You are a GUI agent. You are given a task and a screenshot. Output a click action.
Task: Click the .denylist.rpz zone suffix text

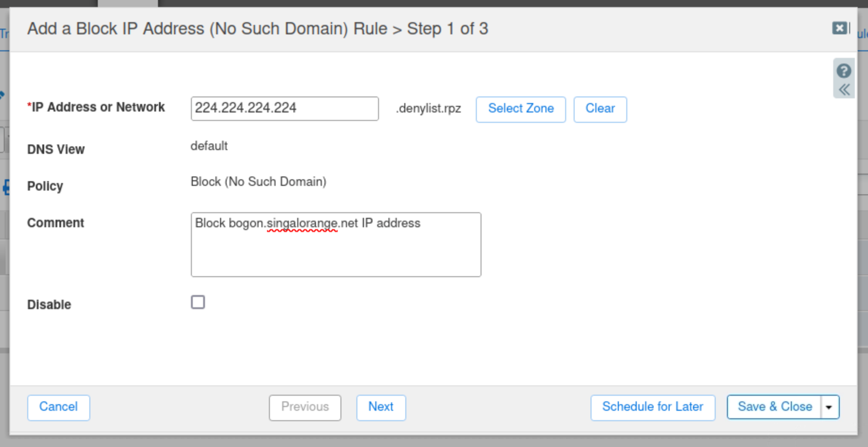pos(428,109)
